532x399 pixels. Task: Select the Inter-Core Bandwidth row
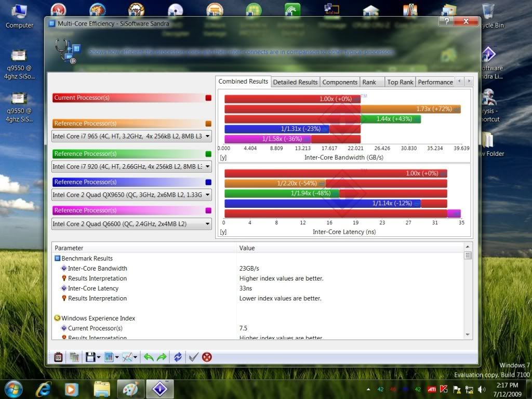coord(258,269)
